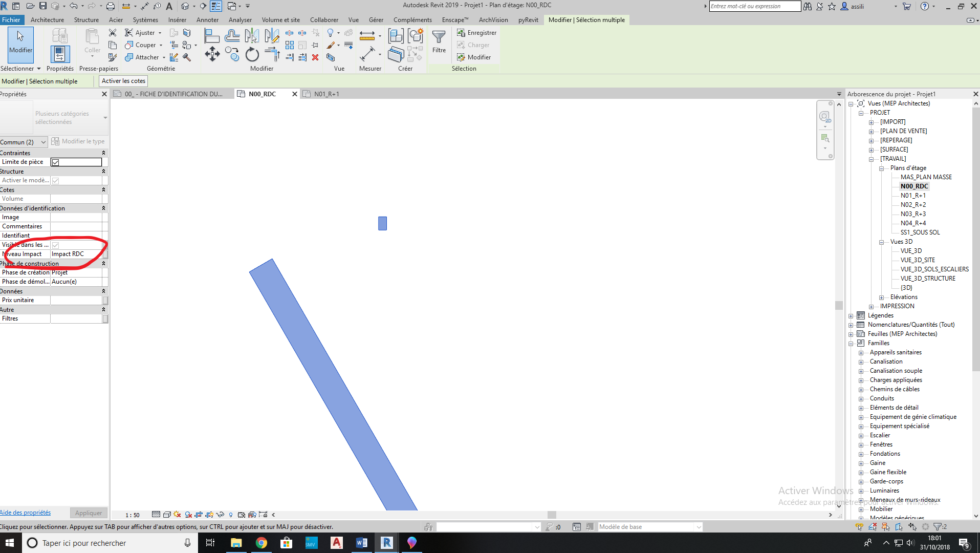Open the Commun (2) filter dropdown

pos(24,142)
